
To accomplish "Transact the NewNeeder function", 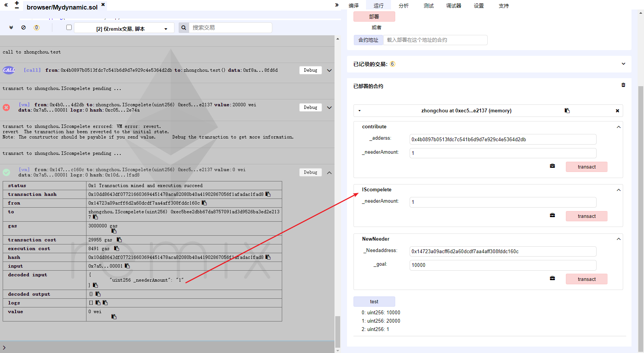I will (x=587, y=279).
